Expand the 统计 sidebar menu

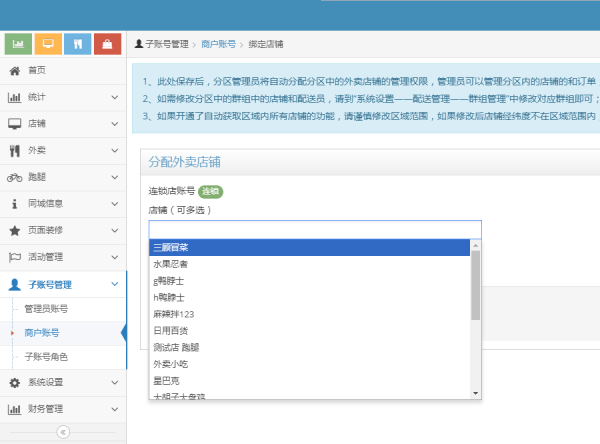(x=114, y=97)
